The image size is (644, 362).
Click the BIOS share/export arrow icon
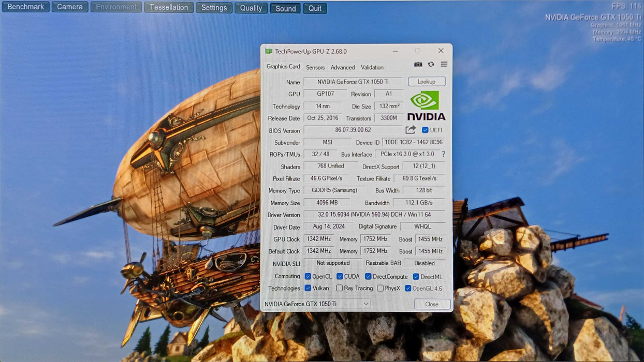point(411,130)
